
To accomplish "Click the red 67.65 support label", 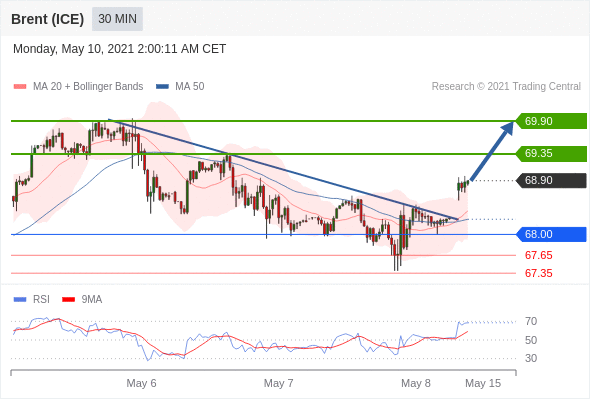I will click(538, 256).
